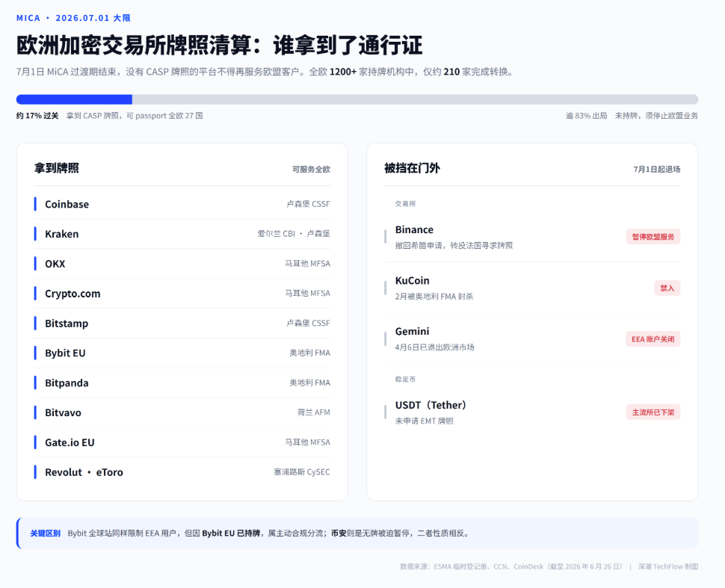
Task: Click the 未申请 EMT 牌照 note
Action: pos(425,421)
